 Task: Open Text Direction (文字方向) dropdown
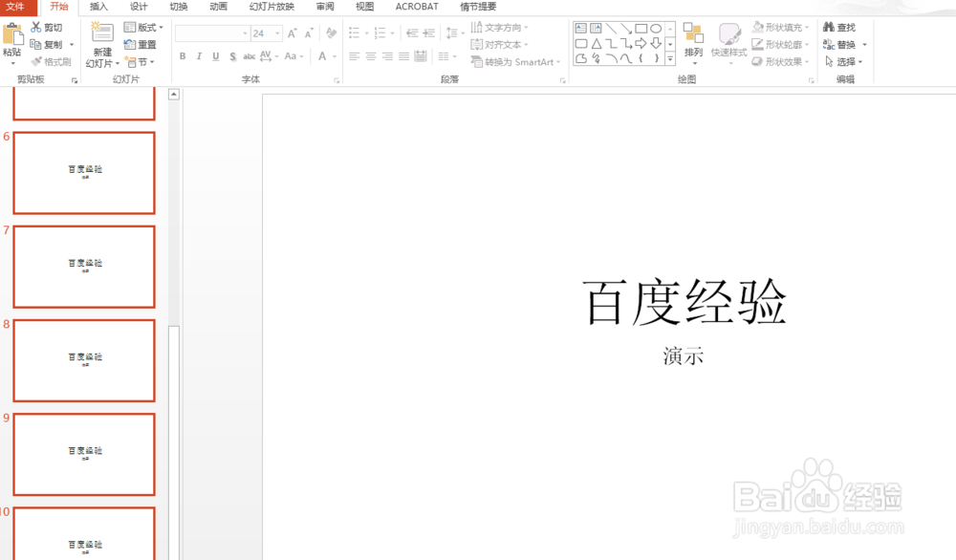(499, 28)
